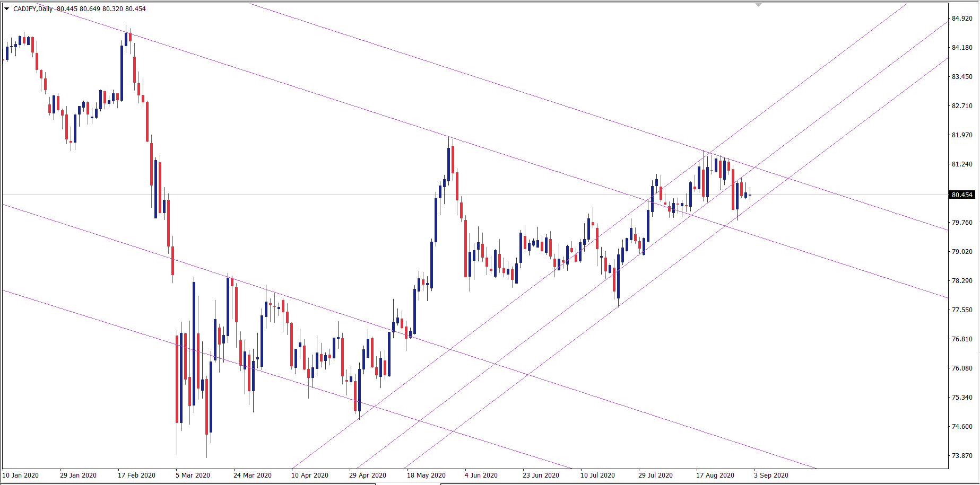Click the 24 Mar 2020 date label
The width and height of the screenshot is (980, 485).
[252, 475]
